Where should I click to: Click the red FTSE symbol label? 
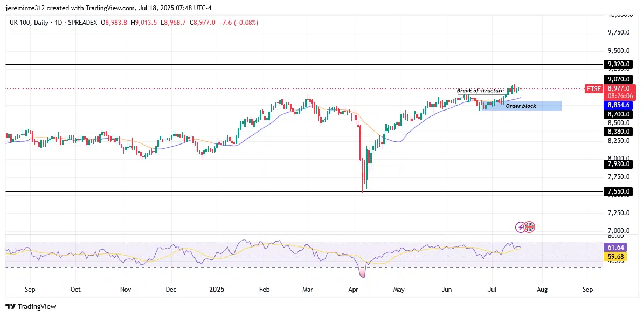pos(593,88)
